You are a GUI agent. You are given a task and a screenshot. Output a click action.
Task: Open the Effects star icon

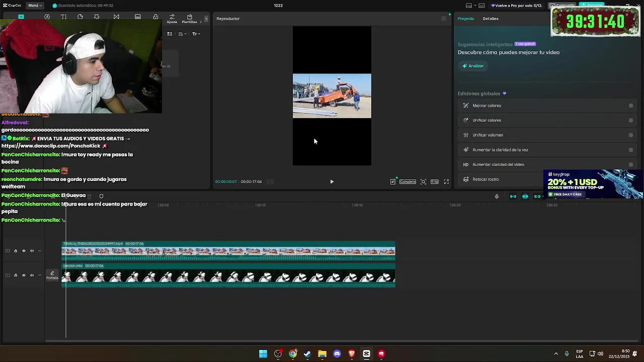pos(97,17)
